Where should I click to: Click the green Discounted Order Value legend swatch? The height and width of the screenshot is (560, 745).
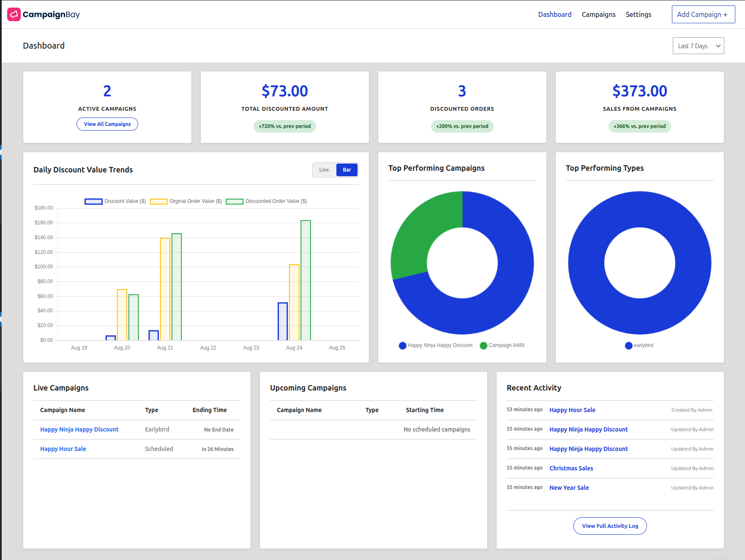point(234,201)
